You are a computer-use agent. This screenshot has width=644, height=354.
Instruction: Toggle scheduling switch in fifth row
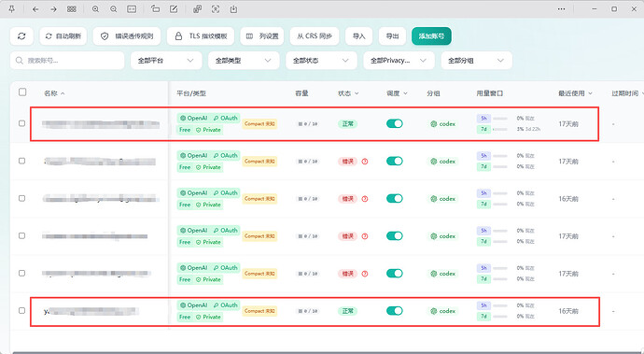tap(395, 273)
